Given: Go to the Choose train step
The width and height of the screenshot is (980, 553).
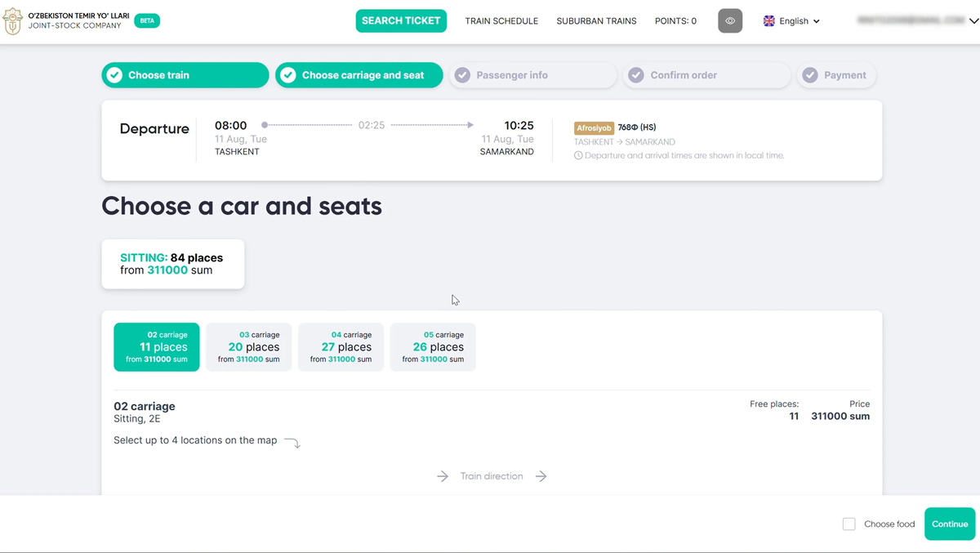Looking at the screenshot, I should tap(185, 75).
